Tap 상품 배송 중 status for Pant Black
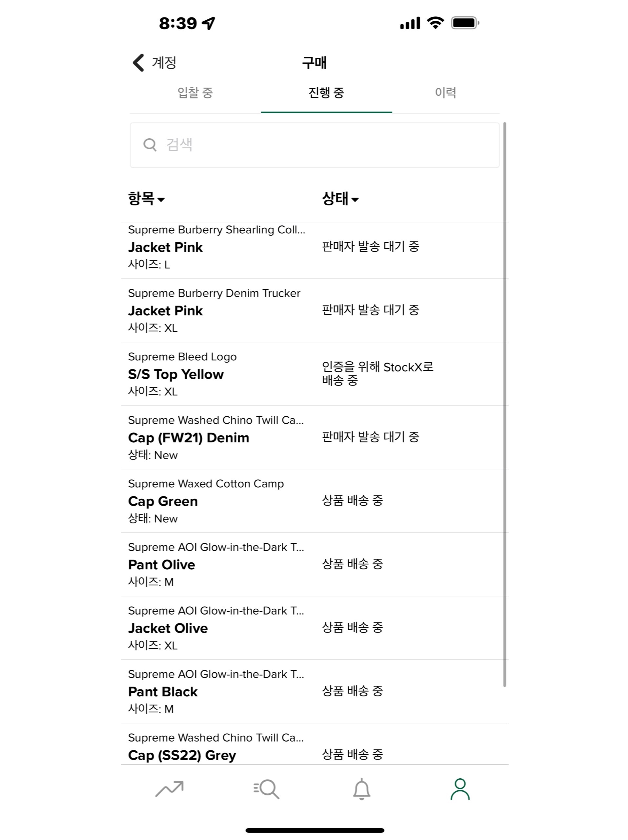 [353, 691]
